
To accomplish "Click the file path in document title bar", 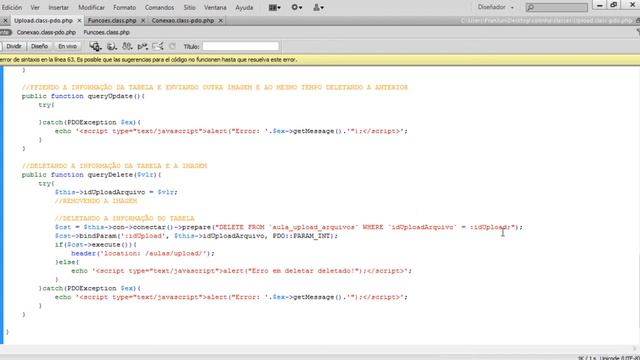I will pyautogui.click(x=546, y=20).
